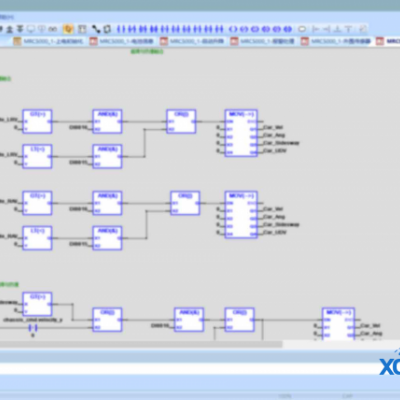Select the GT block with Sideways input
This screenshot has height=400, width=400.
pyautogui.click(x=37, y=304)
